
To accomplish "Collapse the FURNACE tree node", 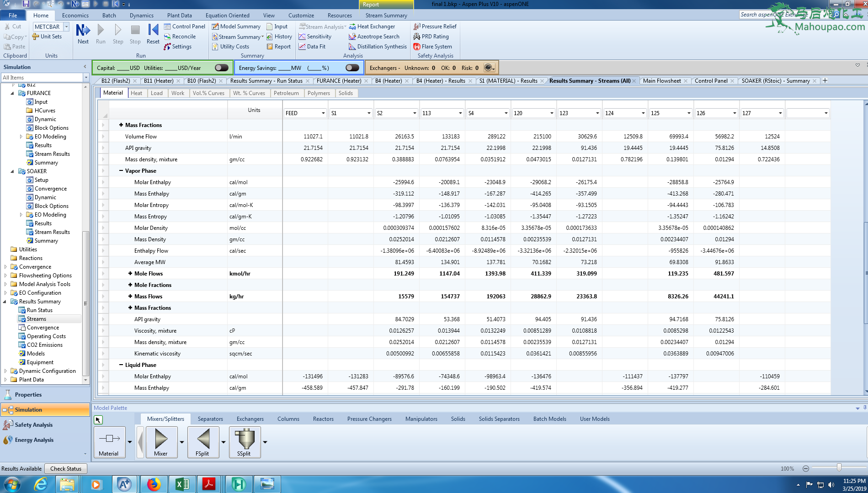I will click(x=12, y=93).
